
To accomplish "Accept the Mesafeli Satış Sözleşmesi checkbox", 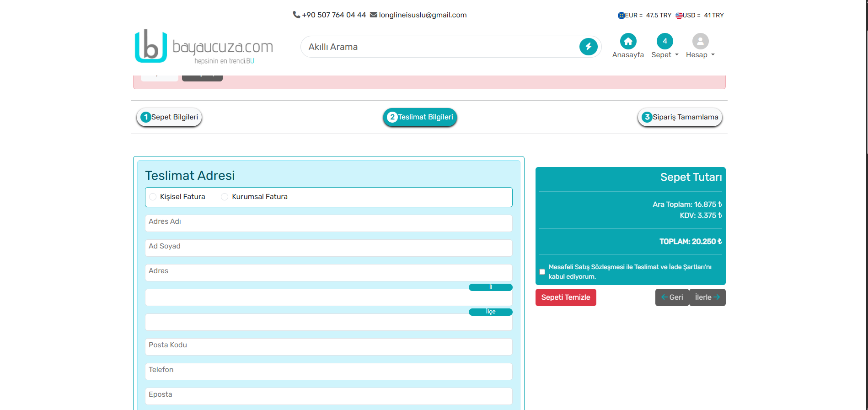I will pyautogui.click(x=542, y=272).
